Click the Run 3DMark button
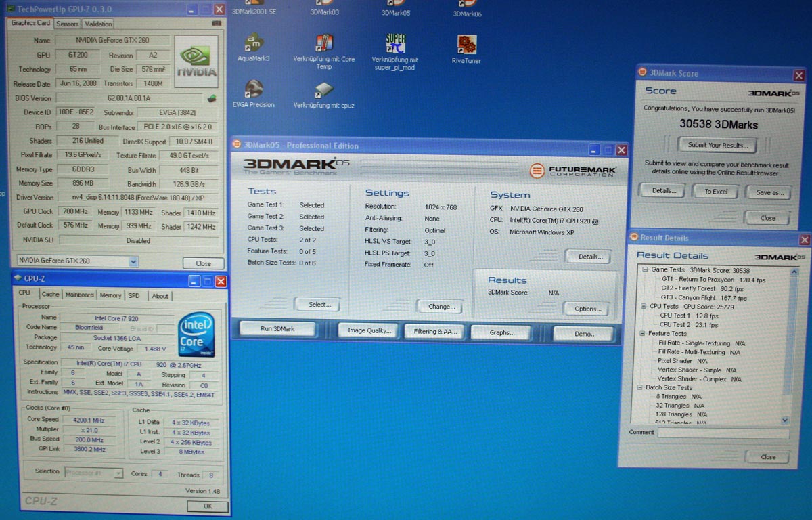The height and width of the screenshot is (520, 812). pos(277,329)
